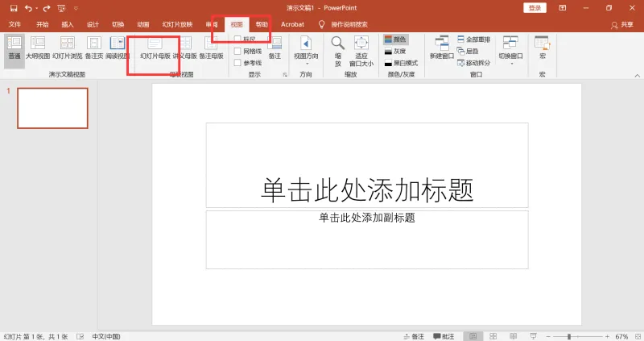Undo the last action
644x341 pixels.
28,8
